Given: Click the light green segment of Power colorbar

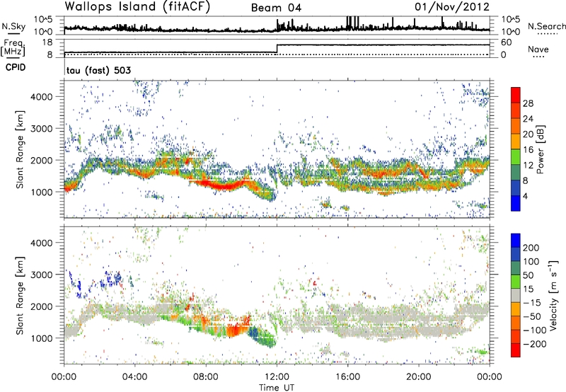Looking at the screenshot, I should pos(516,157).
